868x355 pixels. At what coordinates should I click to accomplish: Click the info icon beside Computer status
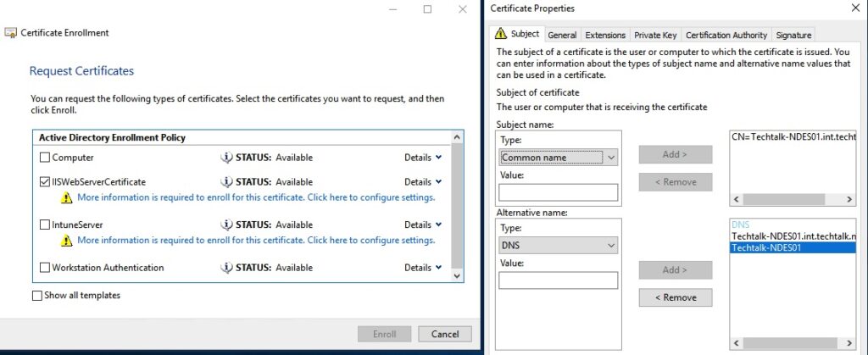pos(226,158)
